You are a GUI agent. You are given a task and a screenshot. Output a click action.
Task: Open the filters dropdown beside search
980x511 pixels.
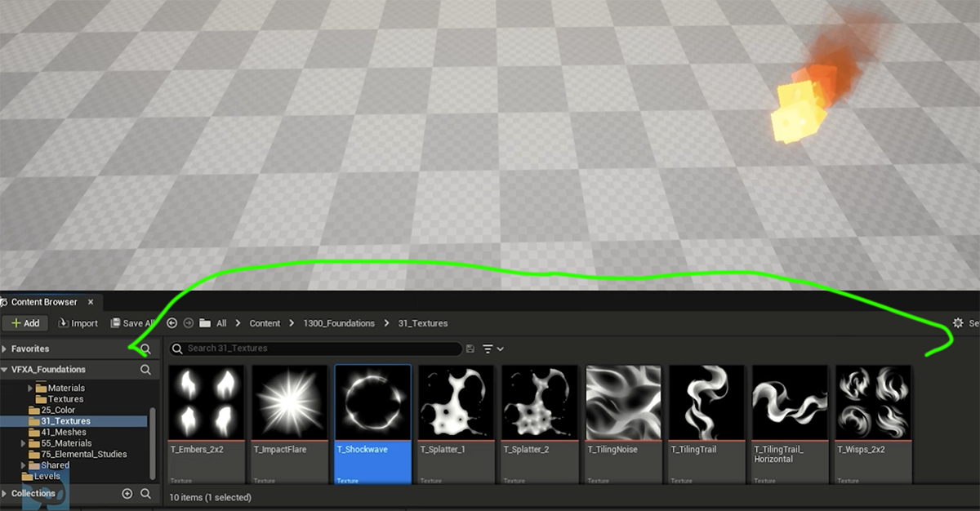492,349
